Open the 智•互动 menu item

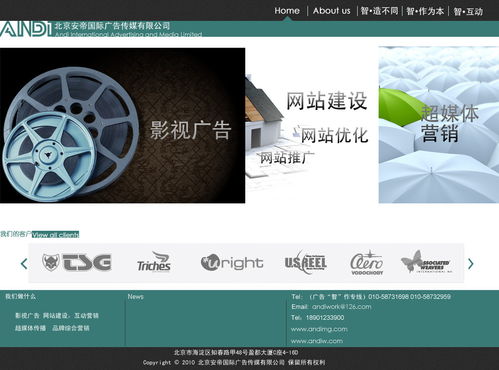(468, 11)
